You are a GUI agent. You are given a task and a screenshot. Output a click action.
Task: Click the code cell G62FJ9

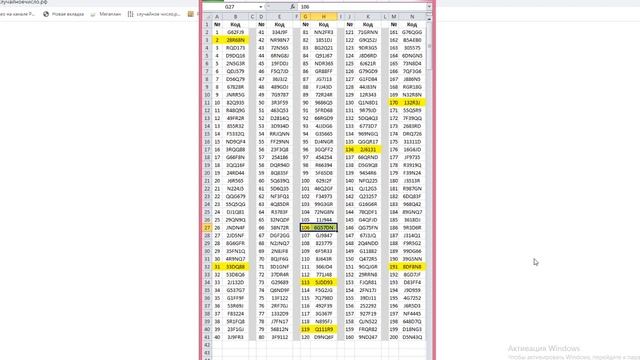click(x=235, y=32)
